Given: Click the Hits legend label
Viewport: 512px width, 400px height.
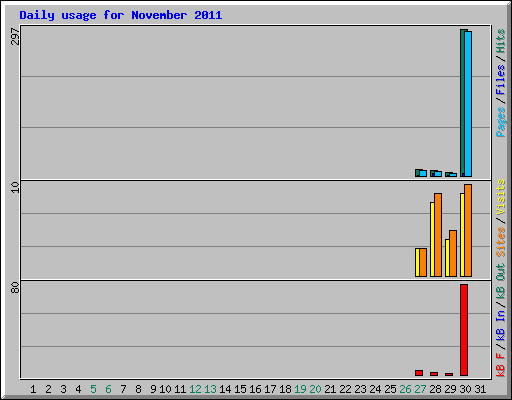Looking at the screenshot, I should click(x=501, y=41).
